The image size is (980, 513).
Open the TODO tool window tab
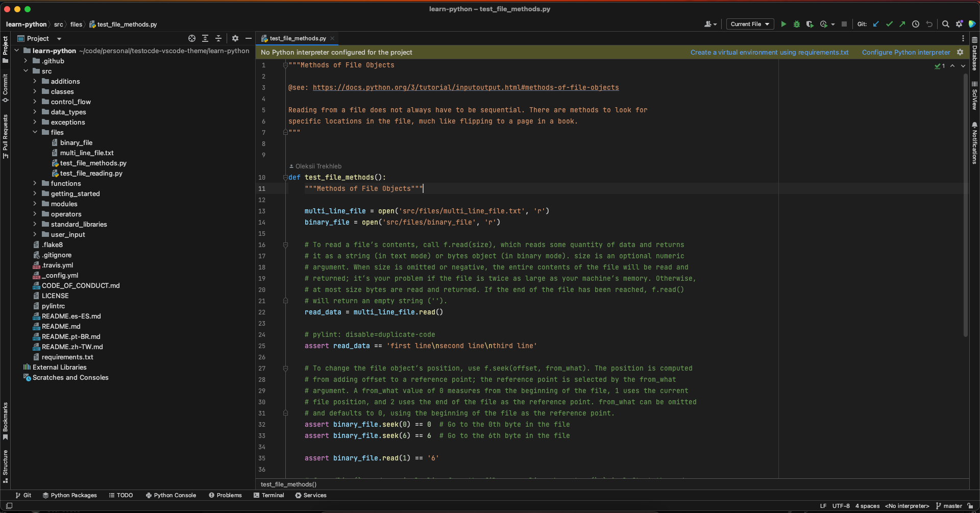click(x=121, y=495)
